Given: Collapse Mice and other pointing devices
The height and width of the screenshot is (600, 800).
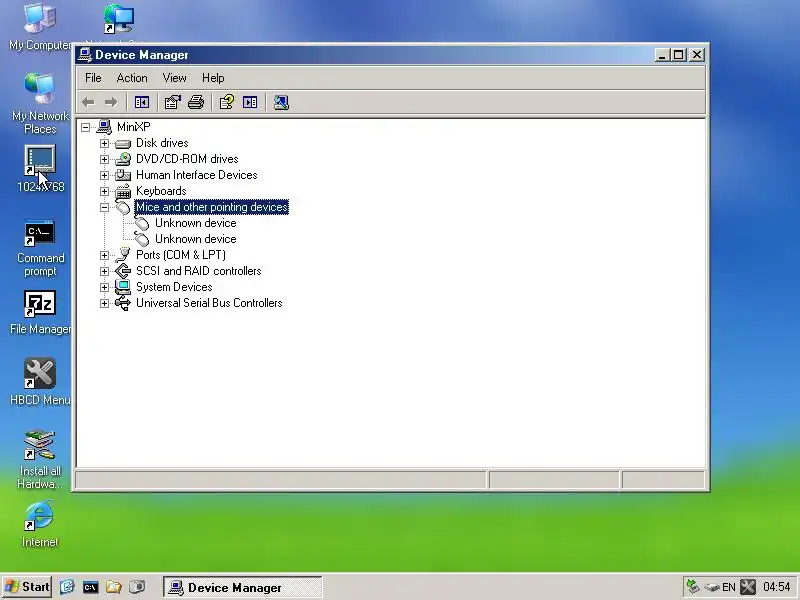Looking at the screenshot, I should (105, 208).
